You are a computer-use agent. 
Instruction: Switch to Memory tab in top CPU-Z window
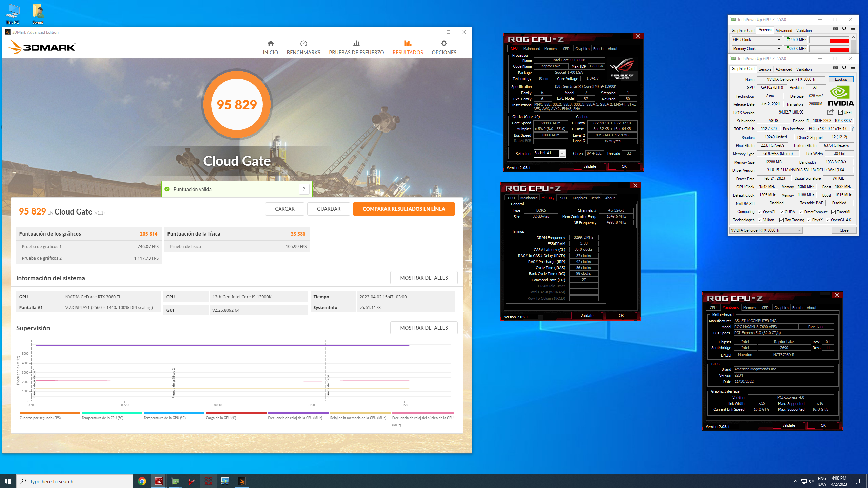point(550,49)
